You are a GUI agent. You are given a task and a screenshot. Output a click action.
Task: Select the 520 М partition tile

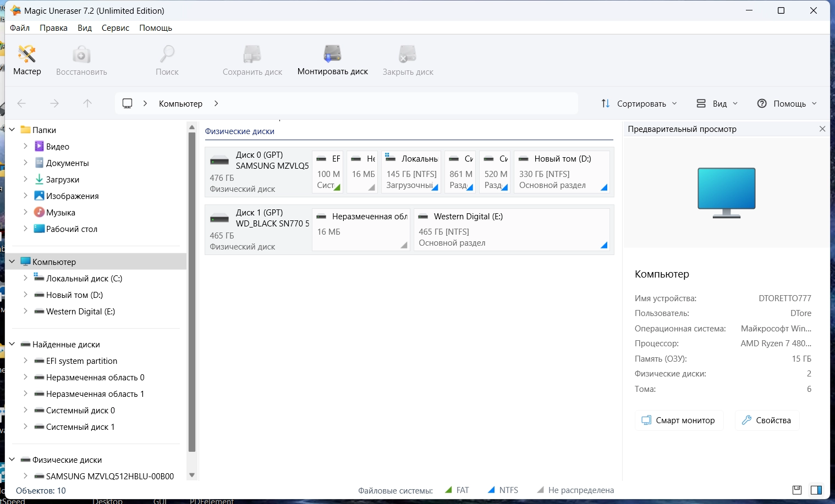[495, 172]
